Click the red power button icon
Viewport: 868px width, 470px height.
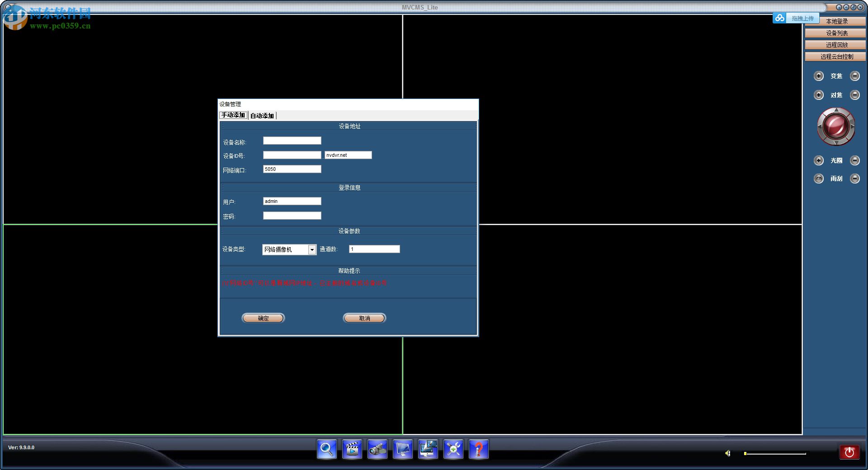point(849,452)
